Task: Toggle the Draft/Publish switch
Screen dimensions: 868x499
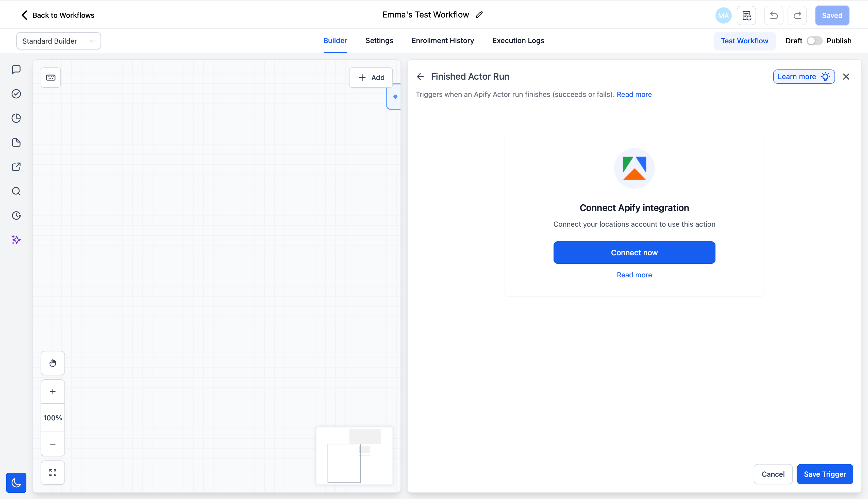Action: [x=814, y=41]
